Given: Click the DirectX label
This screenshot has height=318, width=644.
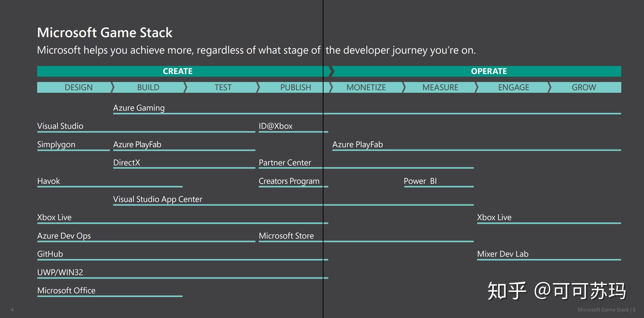Looking at the screenshot, I should 127,163.
